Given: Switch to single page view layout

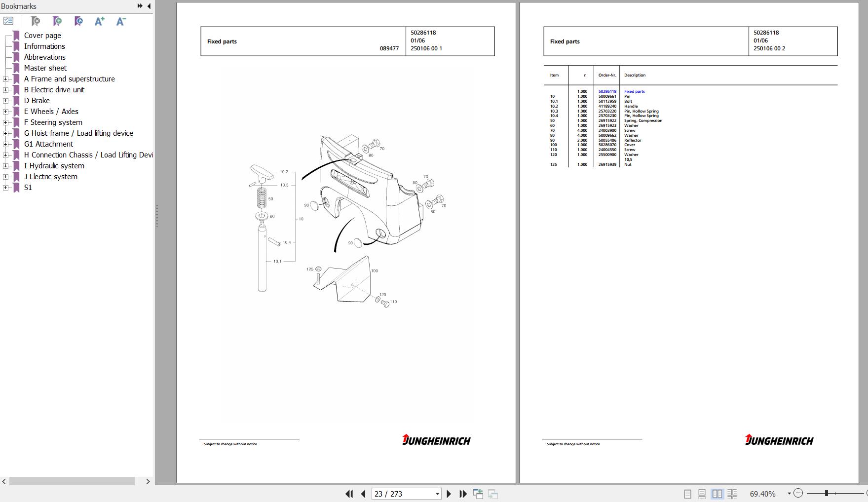Looking at the screenshot, I should [687, 494].
